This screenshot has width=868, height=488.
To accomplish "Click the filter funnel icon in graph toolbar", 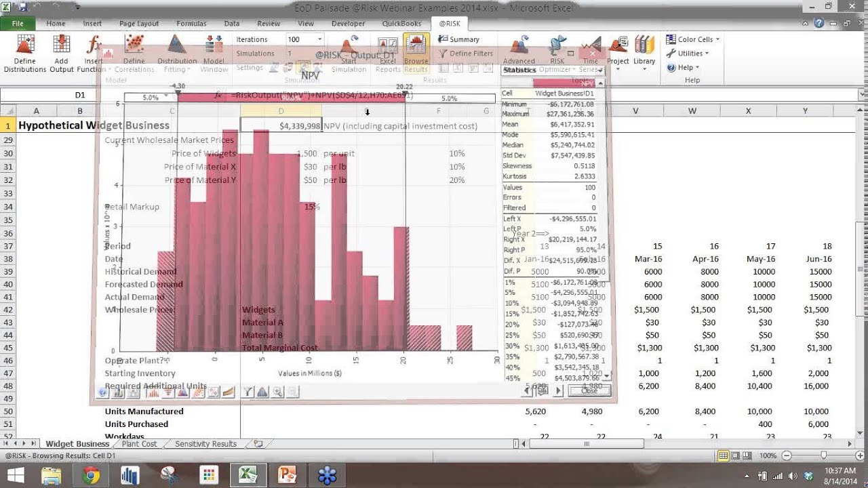I will pyautogui.click(x=248, y=391).
